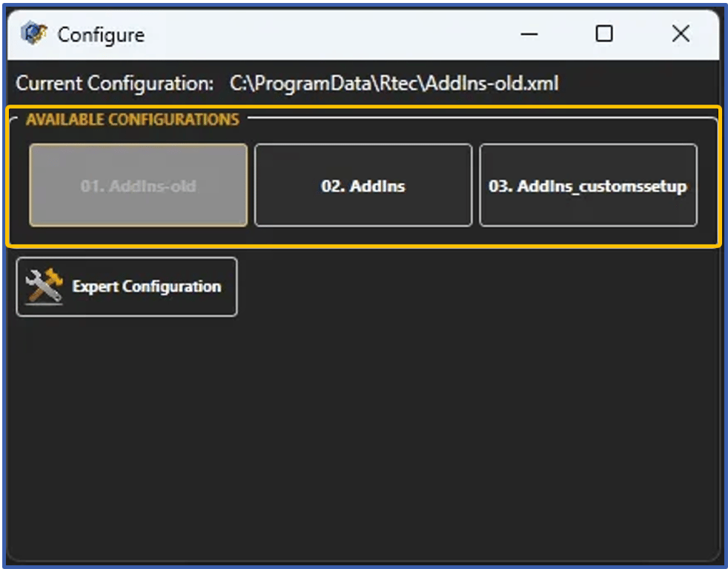Close the Configure dialog
This screenshot has width=728, height=569.
pyautogui.click(x=680, y=34)
